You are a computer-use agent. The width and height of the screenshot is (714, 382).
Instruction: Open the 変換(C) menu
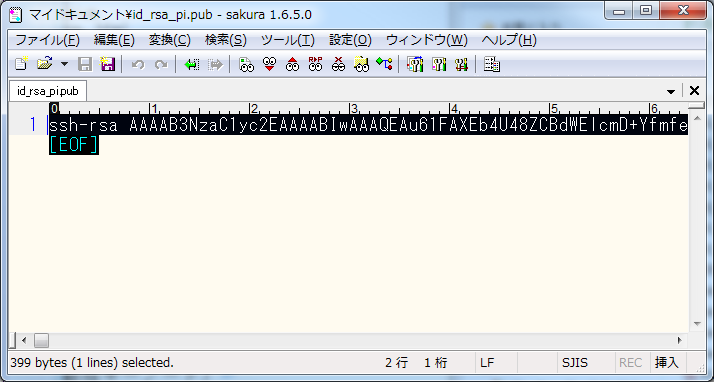tap(170, 40)
